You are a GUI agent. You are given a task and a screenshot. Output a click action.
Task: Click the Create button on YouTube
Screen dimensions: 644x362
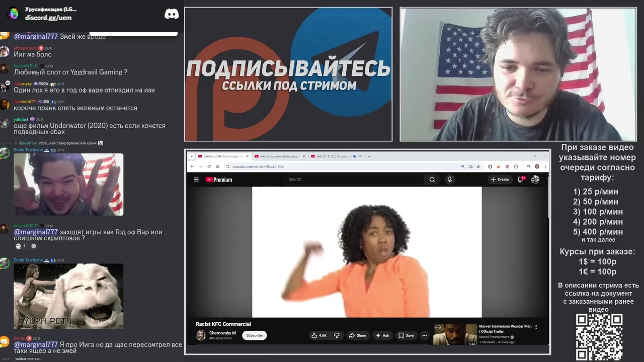(x=500, y=179)
